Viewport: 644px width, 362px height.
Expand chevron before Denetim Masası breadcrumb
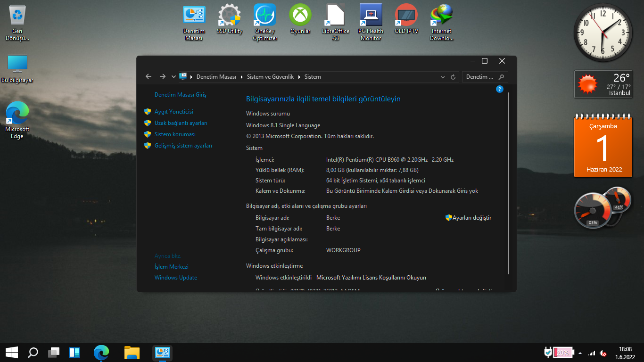point(191,77)
